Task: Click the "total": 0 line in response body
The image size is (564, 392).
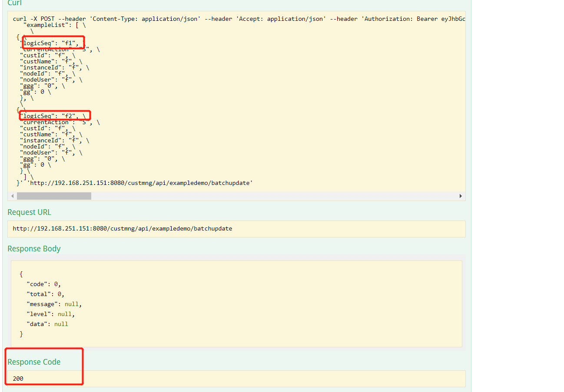Action: click(x=45, y=294)
